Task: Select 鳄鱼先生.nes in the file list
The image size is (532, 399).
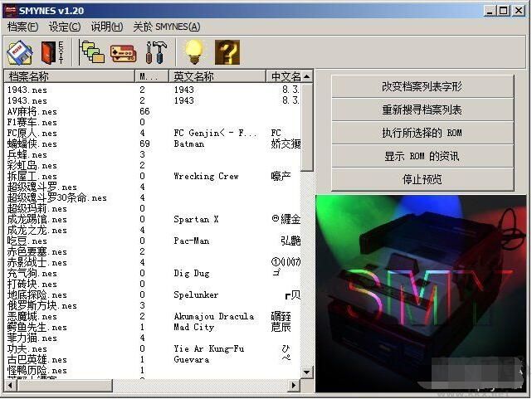Action: tap(37, 328)
